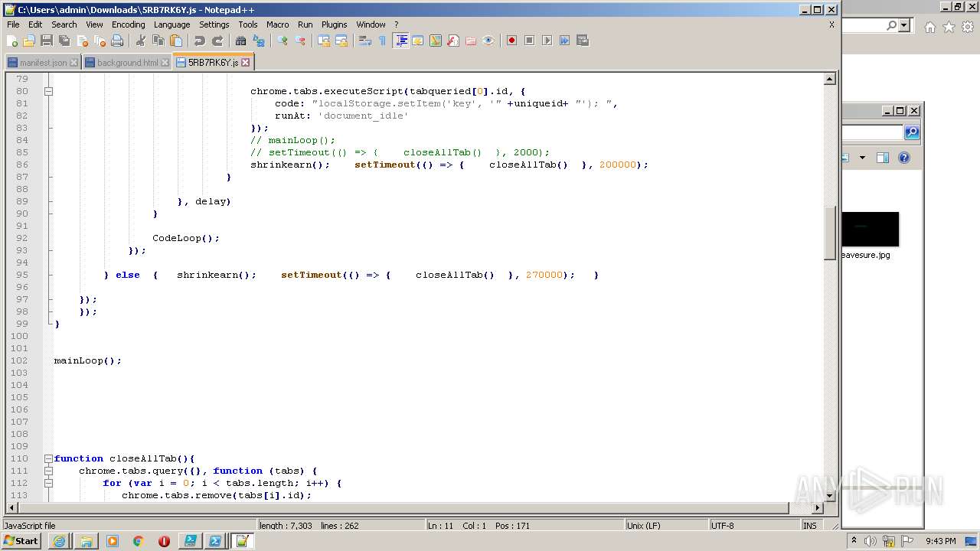The height and width of the screenshot is (551, 980).
Task: Open Find with the binoculars icon
Action: [241, 41]
